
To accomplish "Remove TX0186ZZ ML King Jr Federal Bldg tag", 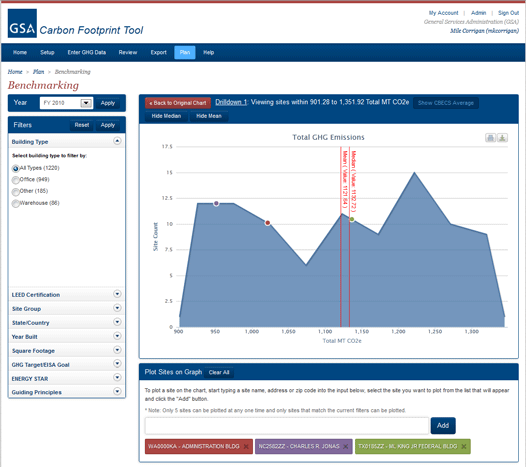I will 464,447.
